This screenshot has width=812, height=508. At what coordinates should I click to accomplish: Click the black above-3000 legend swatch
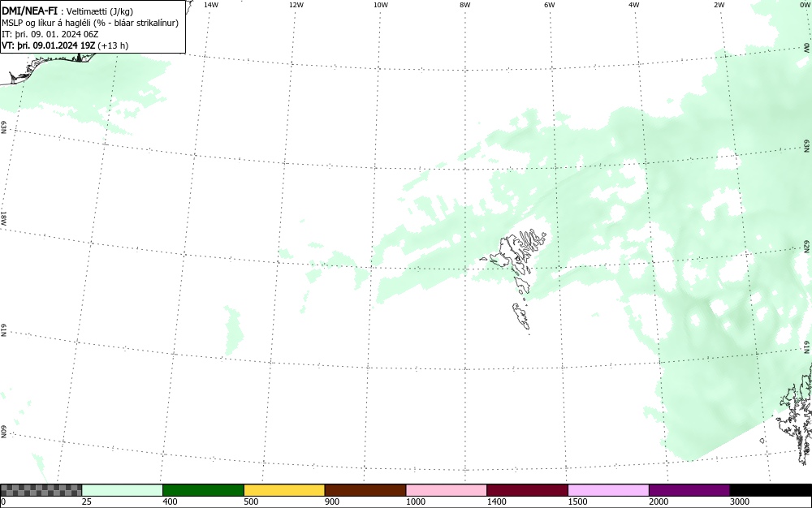[x=771, y=490]
